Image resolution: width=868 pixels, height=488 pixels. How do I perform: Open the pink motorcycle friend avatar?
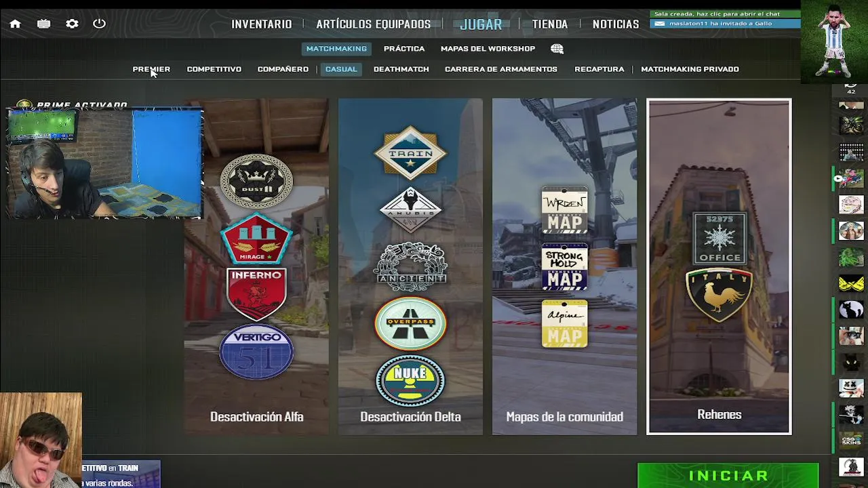(851, 178)
